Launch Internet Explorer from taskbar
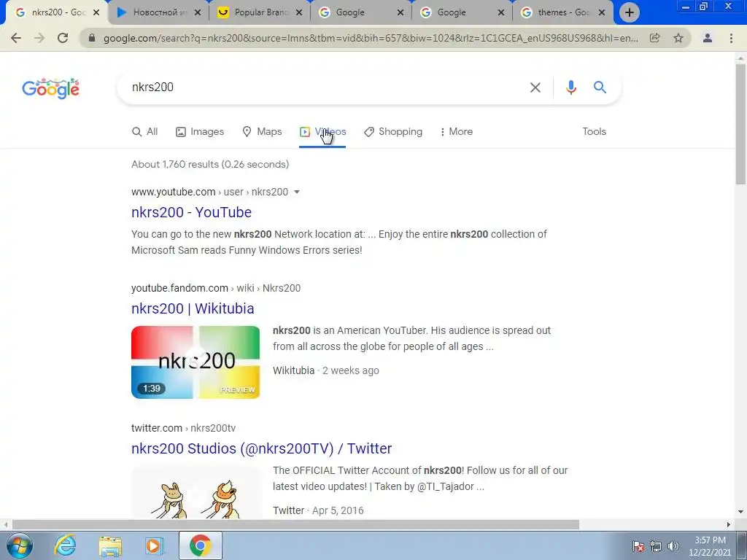The image size is (747, 560). pyautogui.click(x=65, y=545)
